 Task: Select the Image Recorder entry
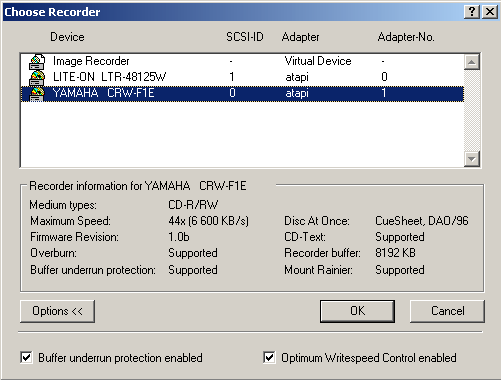(242, 61)
